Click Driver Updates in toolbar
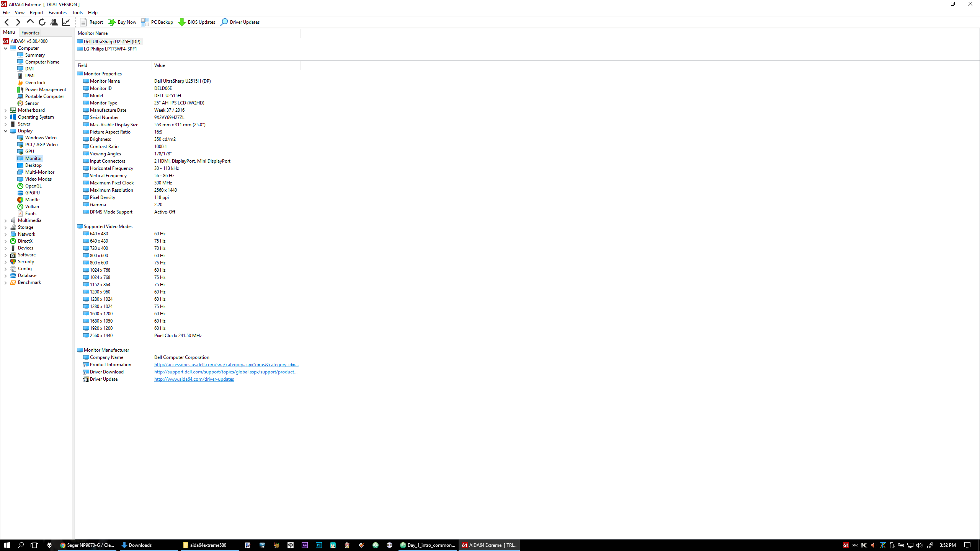 (x=240, y=22)
